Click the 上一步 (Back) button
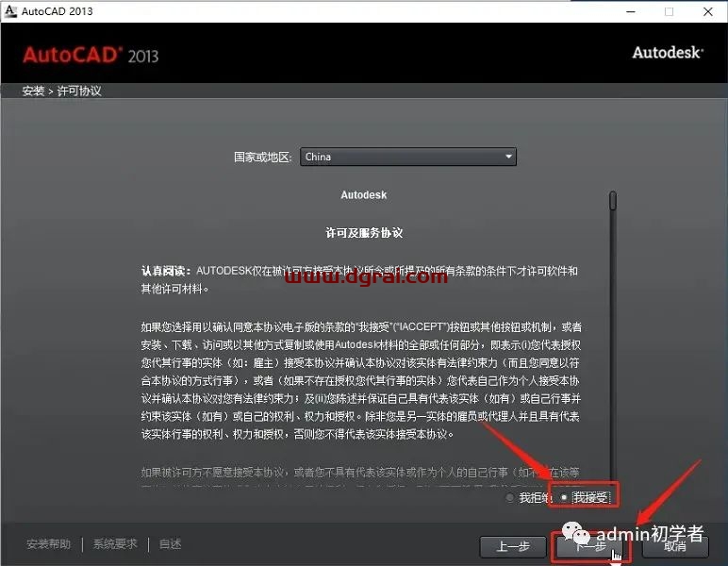This screenshot has height=566, width=728. [x=513, y=546]
